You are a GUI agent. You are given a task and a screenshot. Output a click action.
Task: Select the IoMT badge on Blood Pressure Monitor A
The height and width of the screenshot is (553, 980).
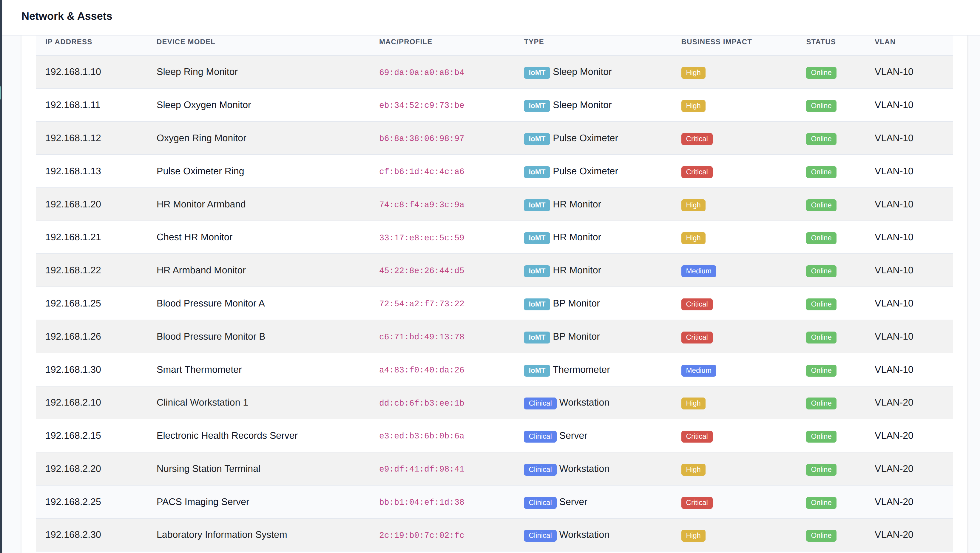pos(536,304)
